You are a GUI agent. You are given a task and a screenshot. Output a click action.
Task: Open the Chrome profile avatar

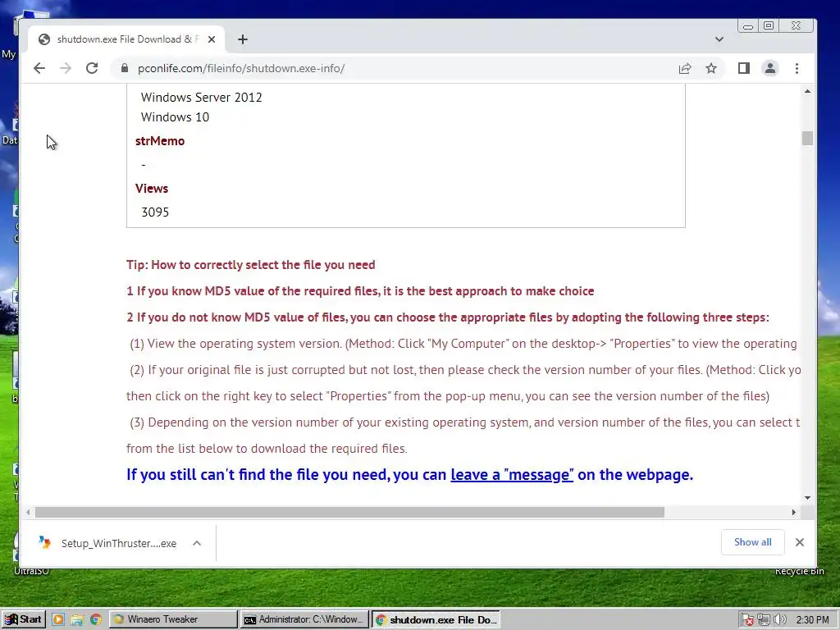pyautogui.click(x=769, y=68)
